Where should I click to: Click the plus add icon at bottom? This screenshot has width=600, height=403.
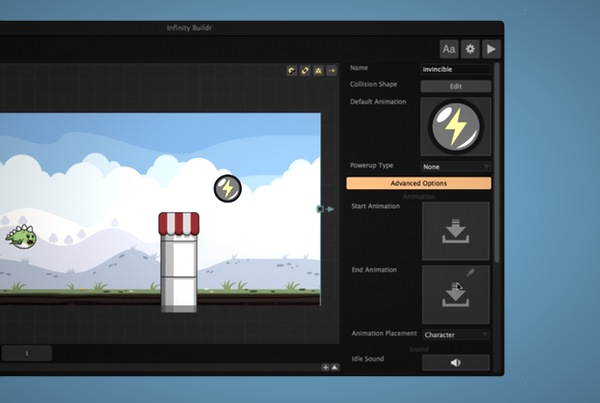(325, 367)
